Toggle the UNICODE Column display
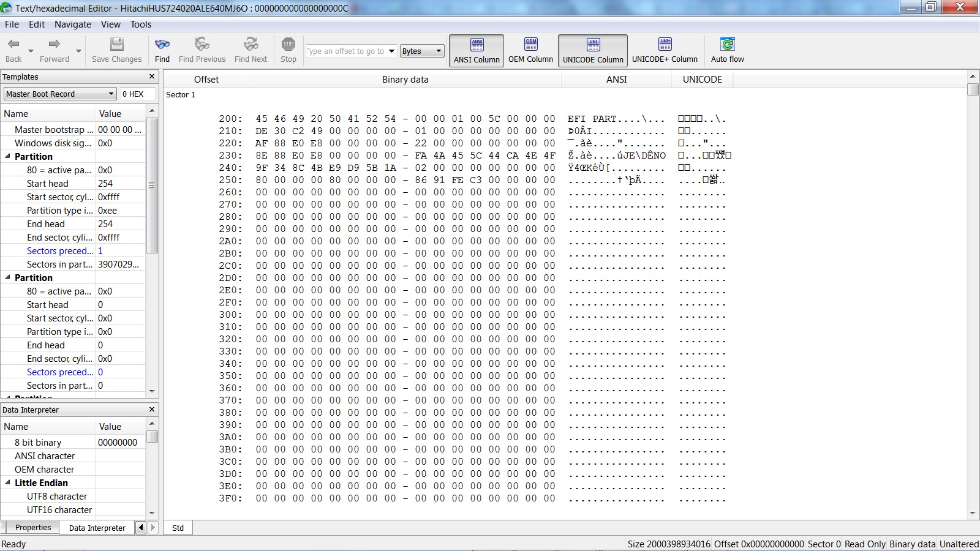The width and height of the screenshot is (980, 551). (593, 50)
